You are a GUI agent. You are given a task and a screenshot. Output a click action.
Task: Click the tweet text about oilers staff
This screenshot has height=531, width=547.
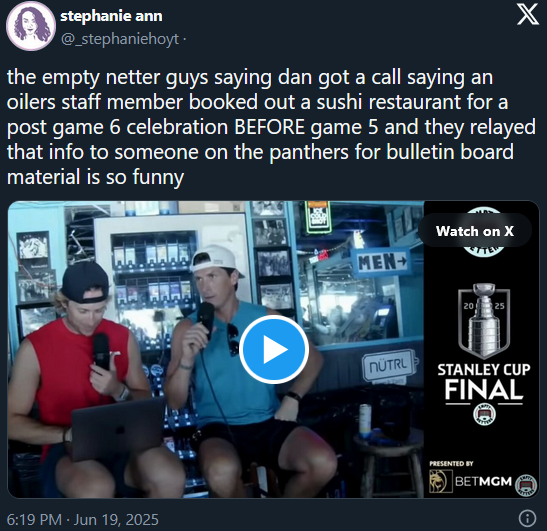click(x=271, y=127)
